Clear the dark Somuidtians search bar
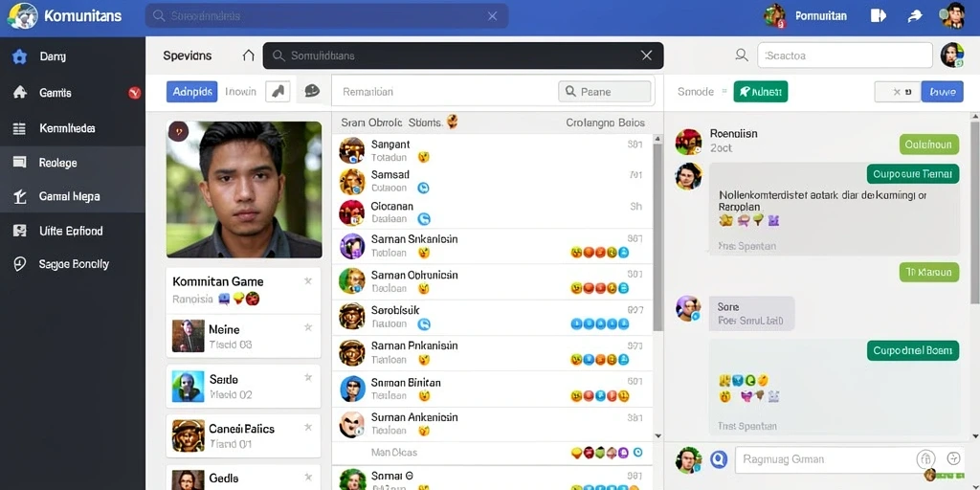 647,56
